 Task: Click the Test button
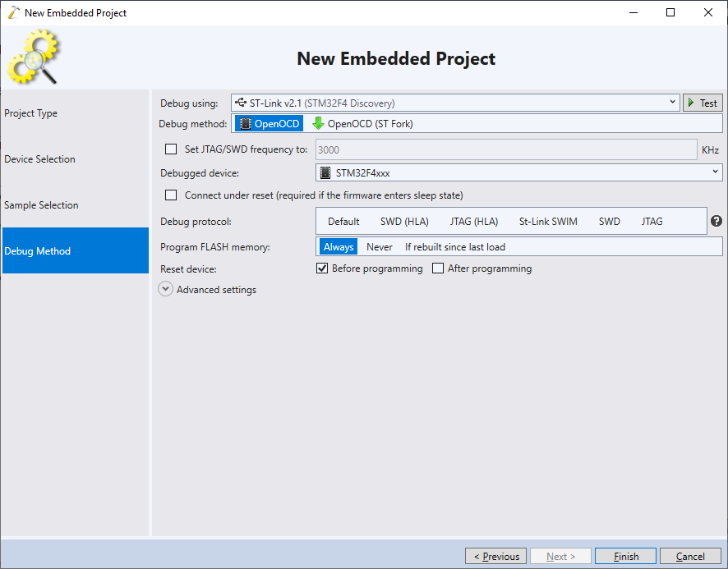tap(703, 103)
